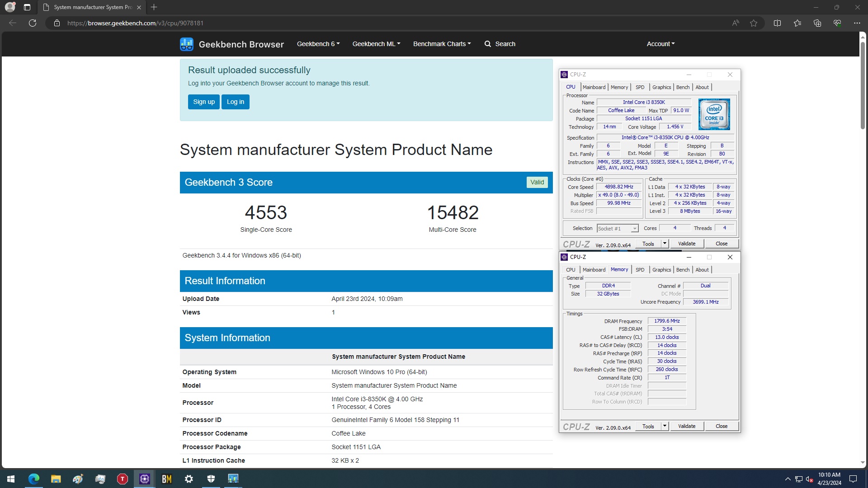This screenshot has height=488, width=868.
Task: Open Browser essentials heart icon
Action: click(x=837, y=23)
